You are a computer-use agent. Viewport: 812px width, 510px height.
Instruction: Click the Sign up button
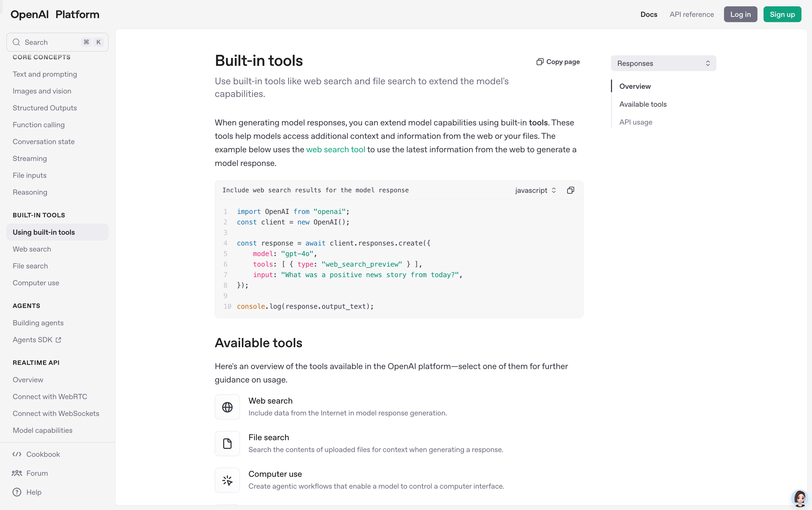pyautogui.click(x=782, y=14)
